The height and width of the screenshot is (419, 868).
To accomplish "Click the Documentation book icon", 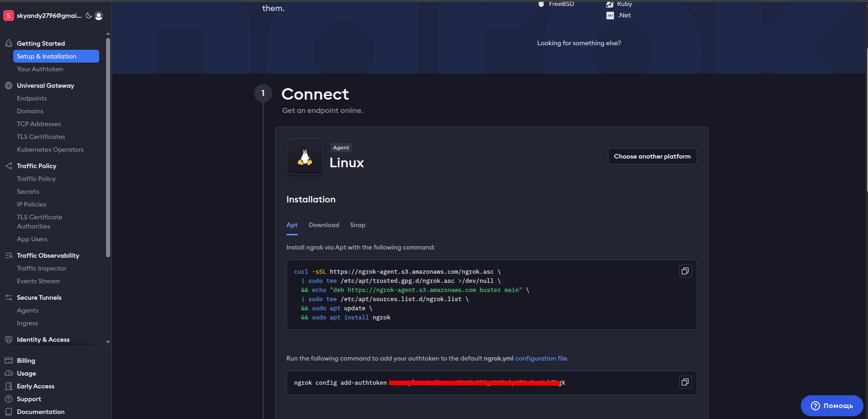I will [9, 412].
